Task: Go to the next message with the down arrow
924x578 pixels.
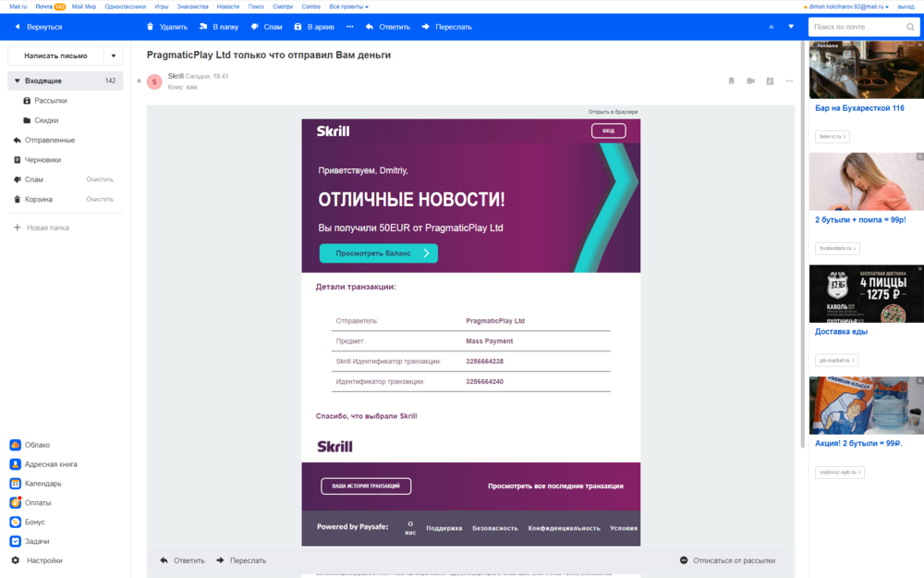Action: tap(791, 27)
